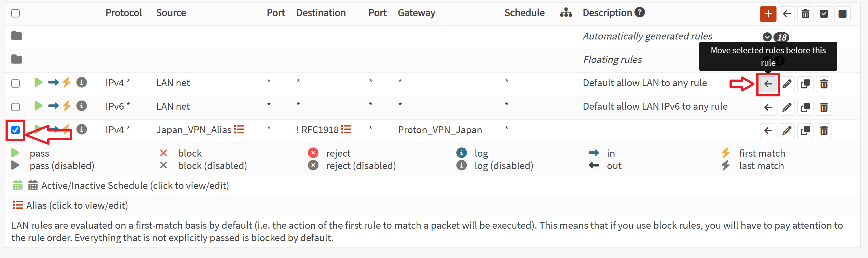Expand the Automatically generated rules list
Screen dimensions: 868x258
click(775, 37)
